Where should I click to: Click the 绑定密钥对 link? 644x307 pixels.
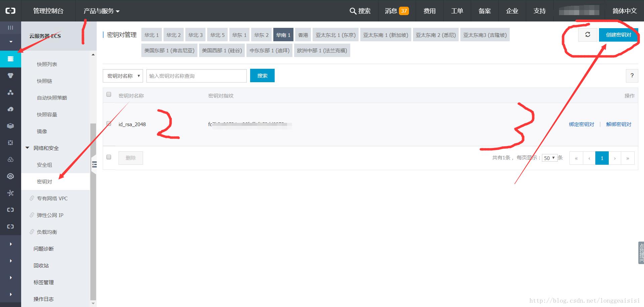click(x=581, y=124)
